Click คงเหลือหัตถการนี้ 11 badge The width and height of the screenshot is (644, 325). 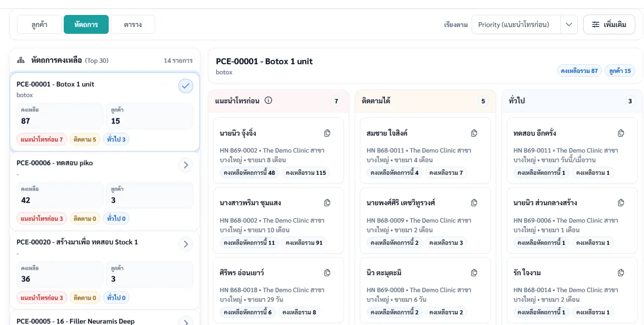coord(249,242)
